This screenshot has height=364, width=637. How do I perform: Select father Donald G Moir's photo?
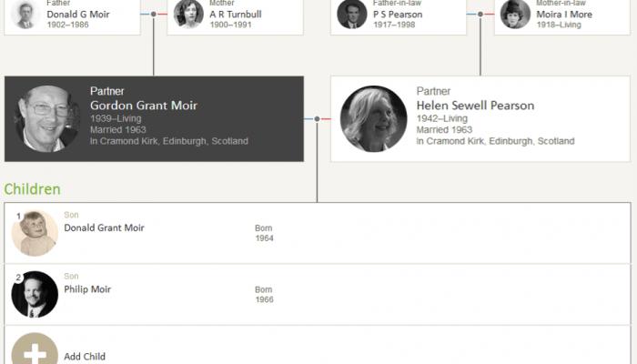25,15
